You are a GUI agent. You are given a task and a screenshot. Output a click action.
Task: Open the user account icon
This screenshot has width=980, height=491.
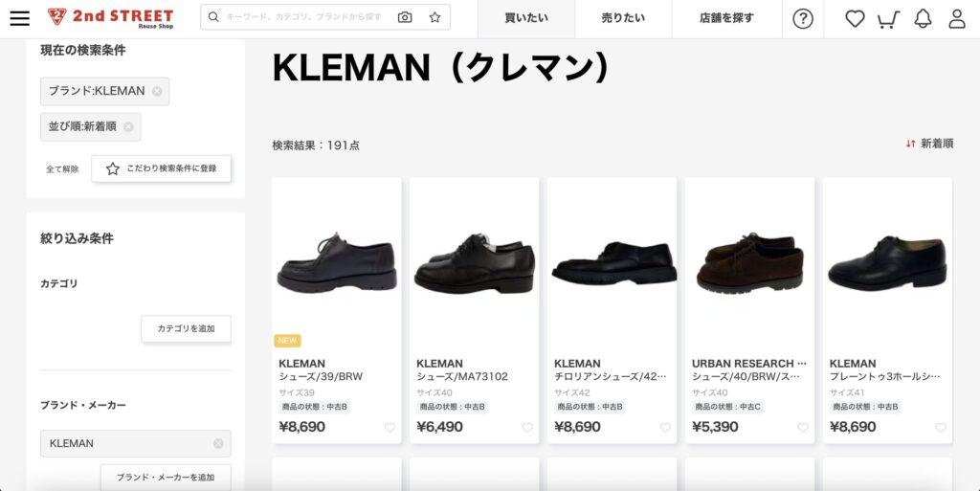pos(957,19)
